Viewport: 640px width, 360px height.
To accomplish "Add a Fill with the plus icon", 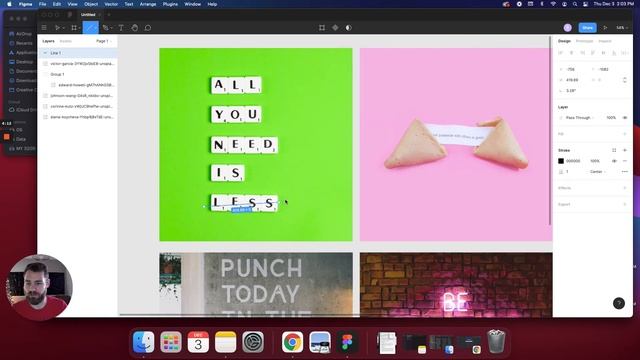I will point(624,134).
